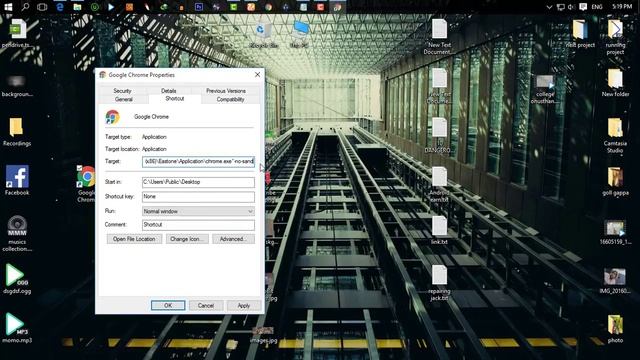
Task: Select the dsgdsf.ogg audio file
Action: click(x=17, y=279)
